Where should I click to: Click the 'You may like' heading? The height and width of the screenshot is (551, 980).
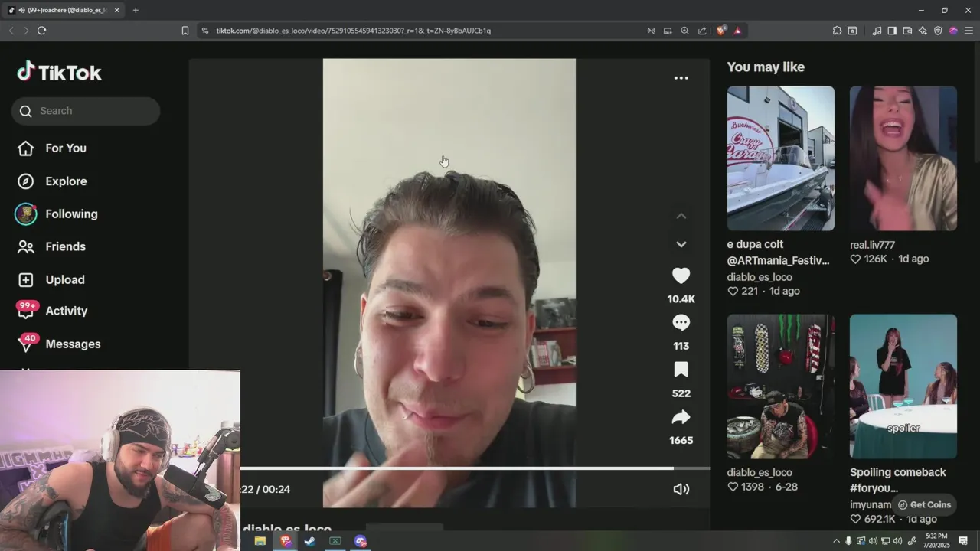pos(766,67)
